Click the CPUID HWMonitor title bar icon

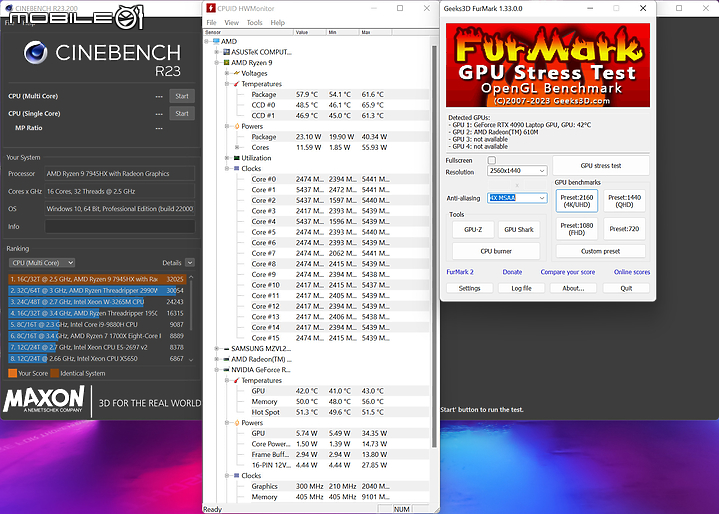point(211,8)
